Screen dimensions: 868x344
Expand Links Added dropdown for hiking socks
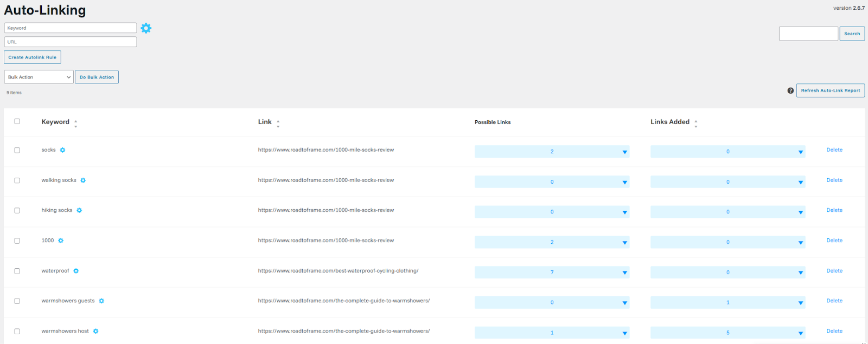tap(728, 212)
